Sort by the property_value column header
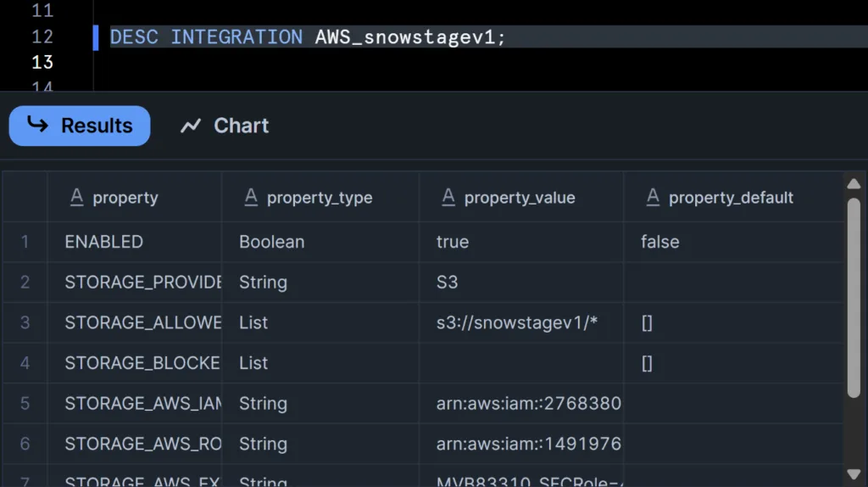868x487 pixels. (520, 197)
